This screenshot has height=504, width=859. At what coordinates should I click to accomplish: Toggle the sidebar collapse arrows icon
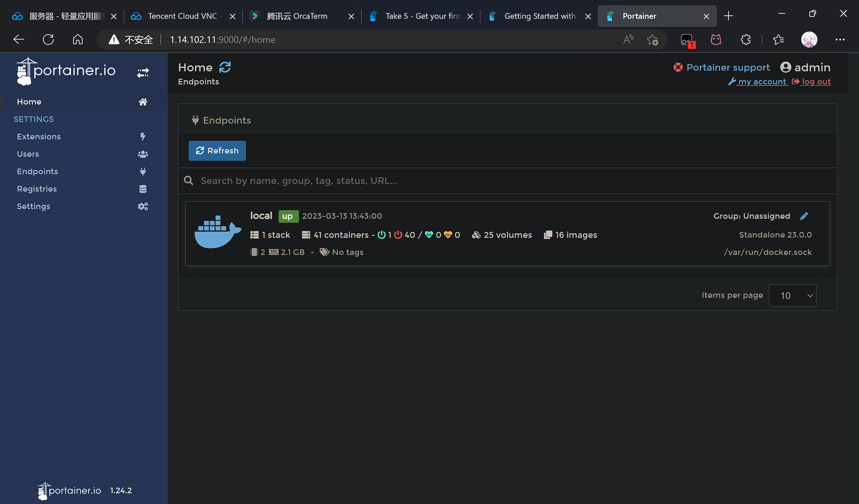[x=143, y=72]
